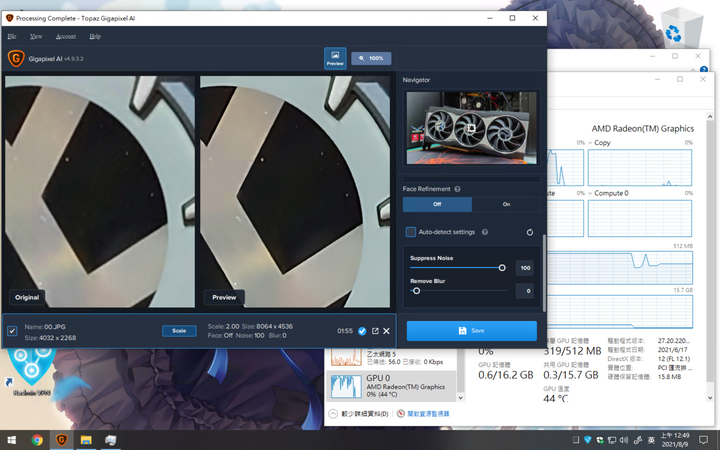The image size is (720, 450).
Task: Click the Preview label on right image
Action: pos(224,298)
